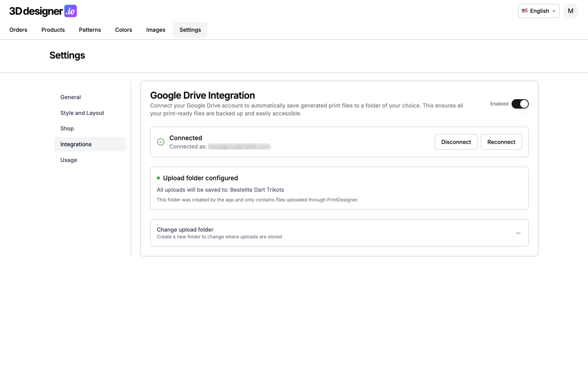Select the Images tab

pyautogui.click(x=155, y=30)
